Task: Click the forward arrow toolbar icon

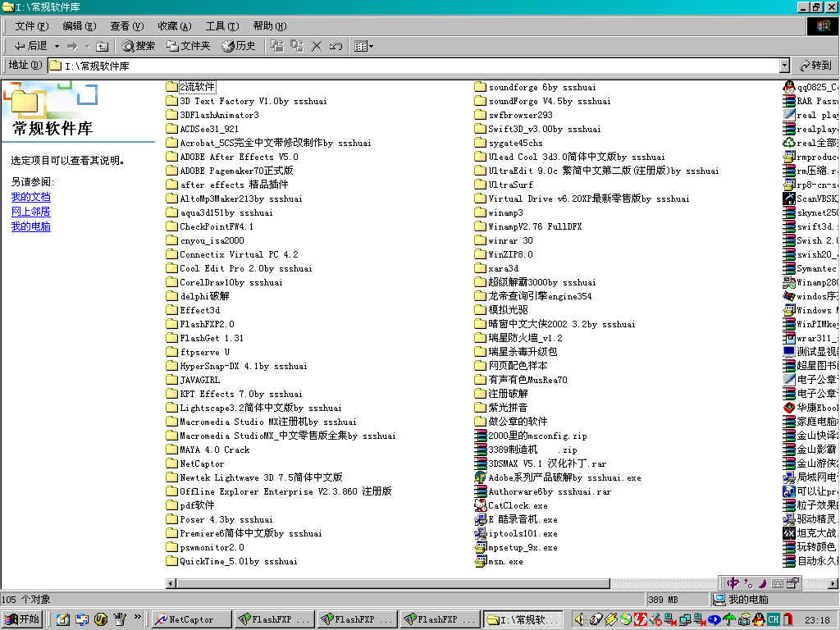Action: click(x=72, y=46)
